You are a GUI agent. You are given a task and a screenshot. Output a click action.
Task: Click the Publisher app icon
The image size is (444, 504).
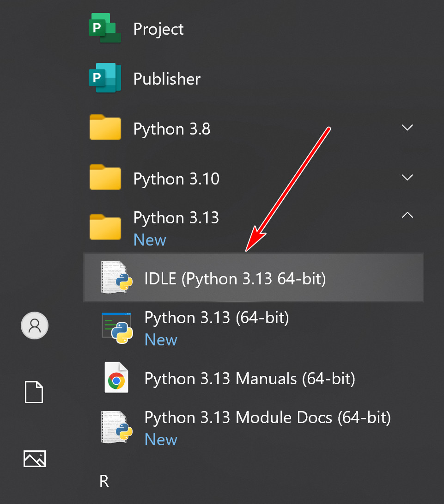(x=104, y=79)
